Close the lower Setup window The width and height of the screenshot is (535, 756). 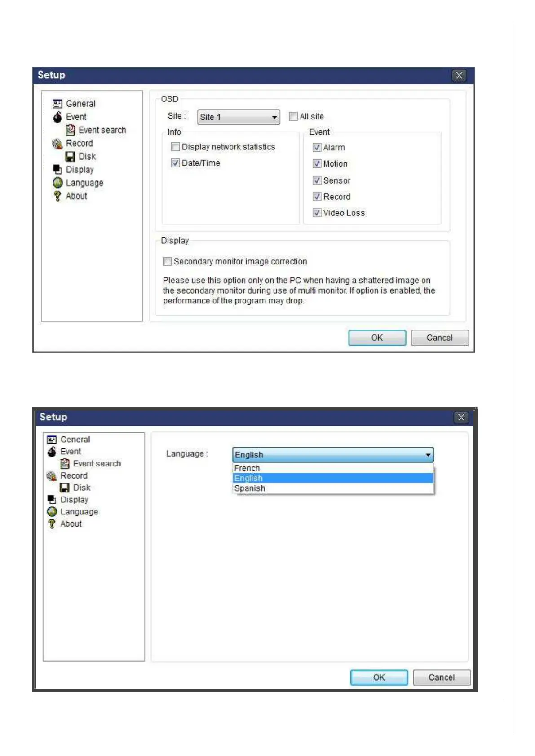pos(461,418)
